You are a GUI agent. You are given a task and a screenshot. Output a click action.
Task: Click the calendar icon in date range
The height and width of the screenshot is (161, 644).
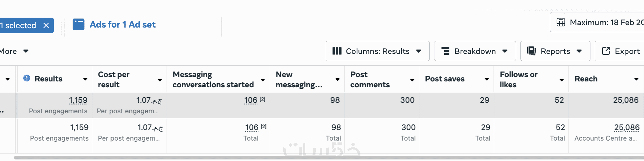[x=561, y=22]
